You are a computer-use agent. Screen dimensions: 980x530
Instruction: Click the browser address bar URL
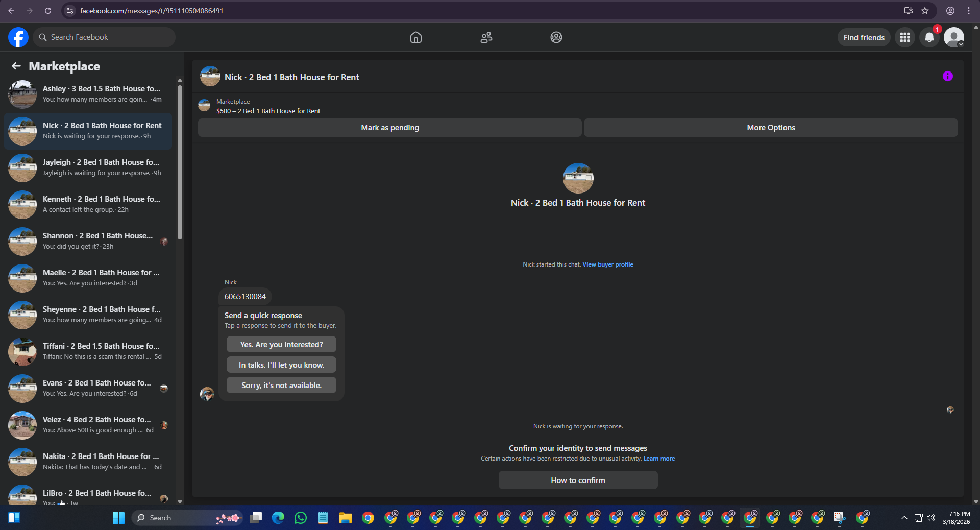pyautogui.click(x=152, y=11)
